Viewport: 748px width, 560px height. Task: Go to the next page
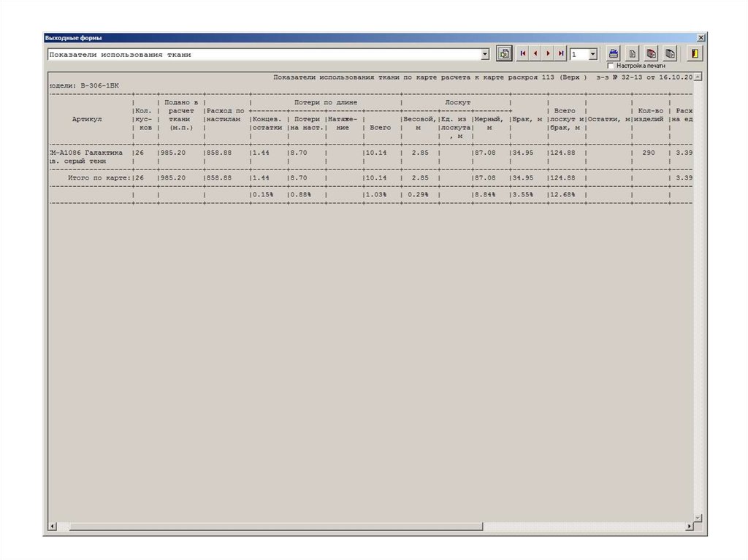pyautogui.click(x=548, y=54)
